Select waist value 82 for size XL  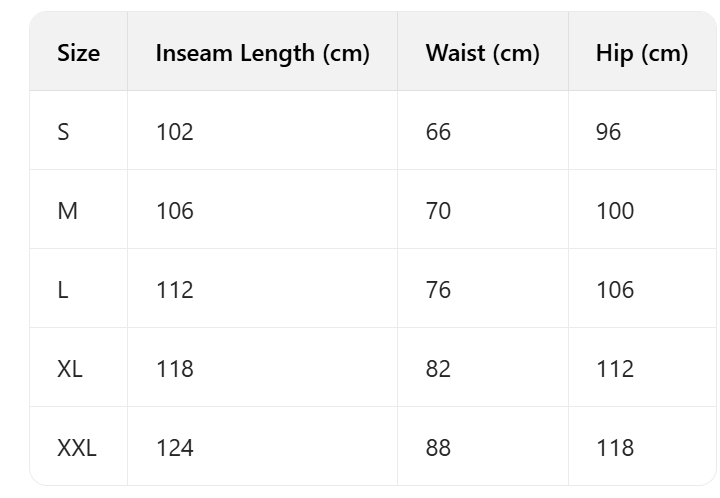[438, 369]
